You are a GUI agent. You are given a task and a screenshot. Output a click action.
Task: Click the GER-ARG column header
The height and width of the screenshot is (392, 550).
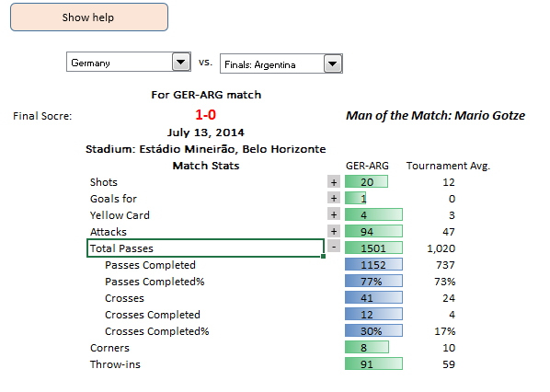pos(367,166)
